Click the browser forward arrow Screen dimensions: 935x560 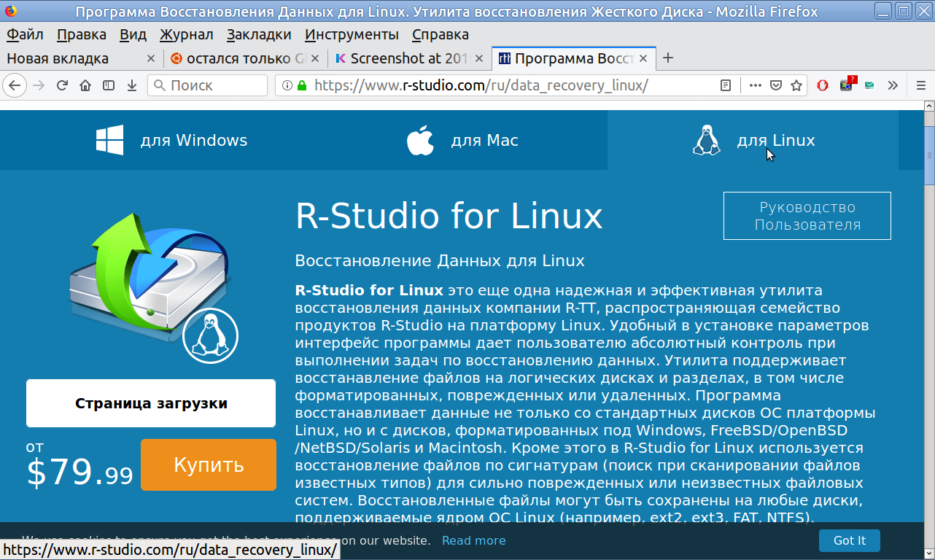coord(39,85)
